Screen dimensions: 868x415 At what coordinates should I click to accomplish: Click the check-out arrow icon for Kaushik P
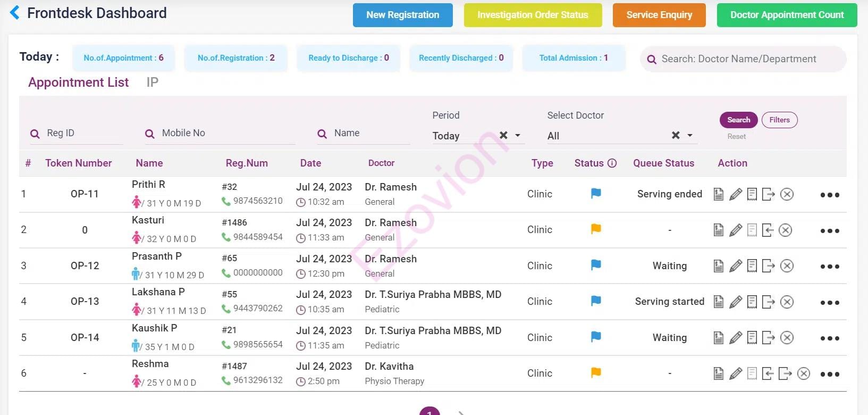click(x=768, y=337)
